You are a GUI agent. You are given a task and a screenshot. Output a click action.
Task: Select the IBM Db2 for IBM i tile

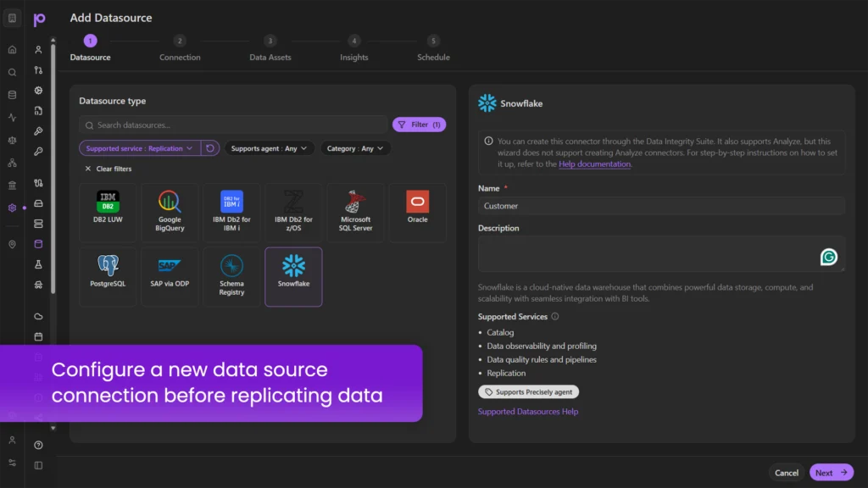[231, 213]
